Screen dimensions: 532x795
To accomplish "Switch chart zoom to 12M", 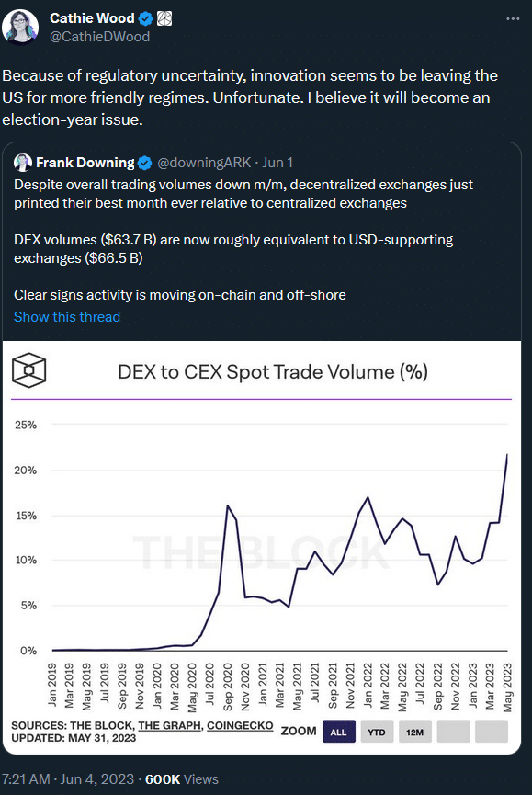I will coord(415,732).
